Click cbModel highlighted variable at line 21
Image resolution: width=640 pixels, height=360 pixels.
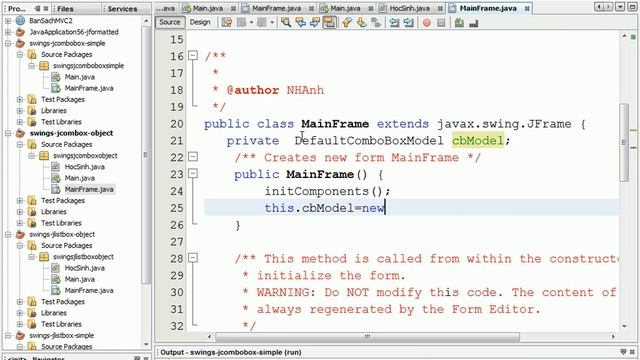pos(478,140)
